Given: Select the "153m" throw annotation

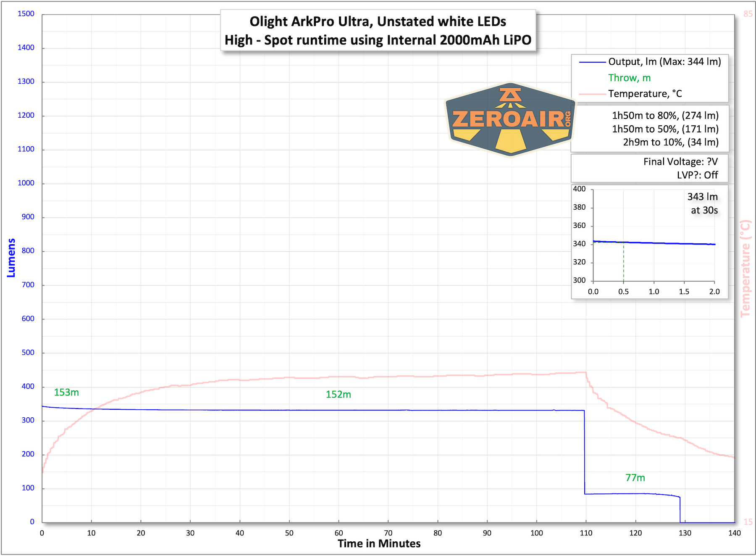Looking at the screenshot, I should pyautogui.click(x=66, y=393).
